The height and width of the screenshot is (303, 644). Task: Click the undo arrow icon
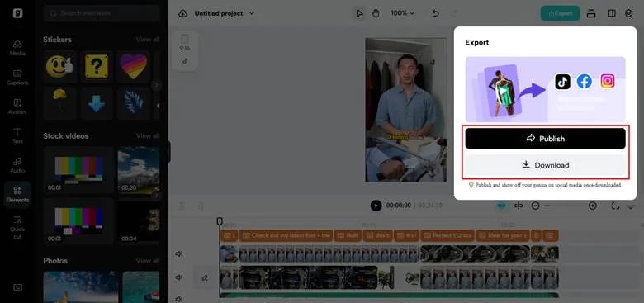tap(435, 13)
